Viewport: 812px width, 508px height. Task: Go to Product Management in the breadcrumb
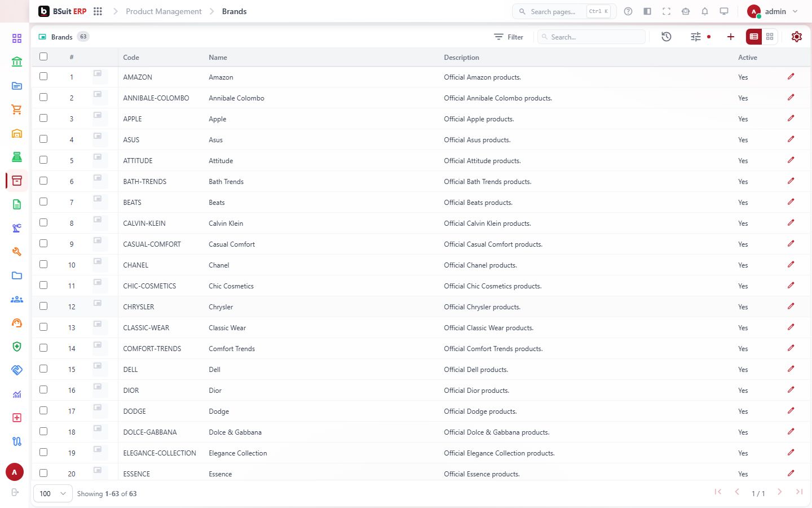coord(164,11)
